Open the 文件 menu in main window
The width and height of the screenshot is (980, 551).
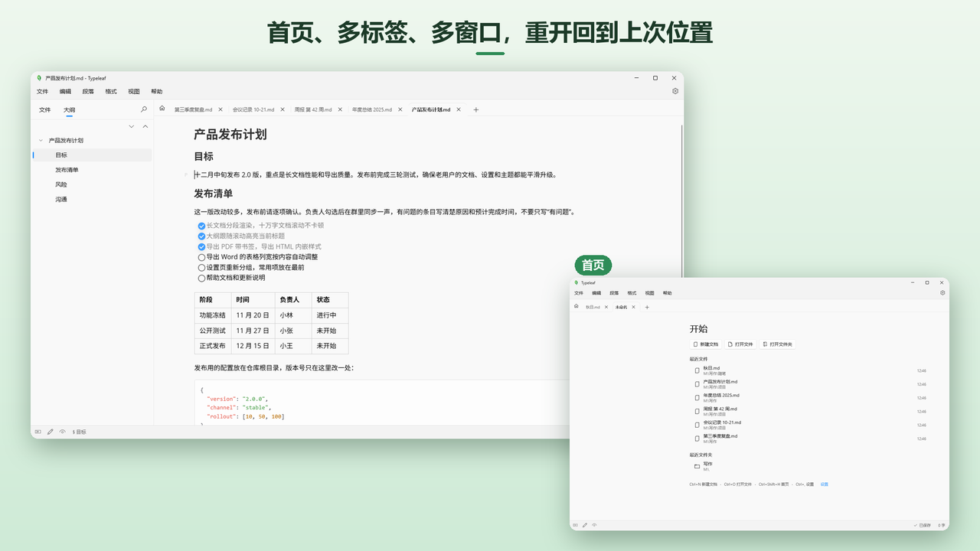click(43, 91)
